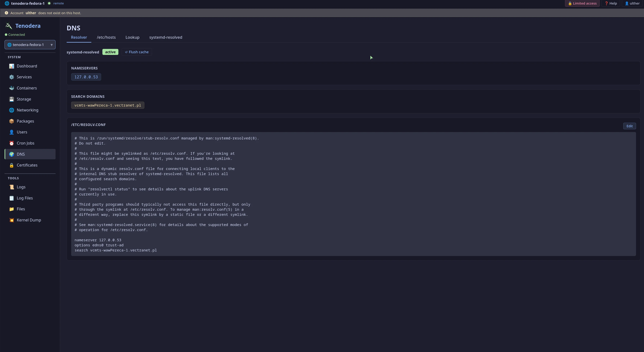Screen dimensions: 644x352
Task: Open the Lookup tab
Action: [x=133, y=37]
